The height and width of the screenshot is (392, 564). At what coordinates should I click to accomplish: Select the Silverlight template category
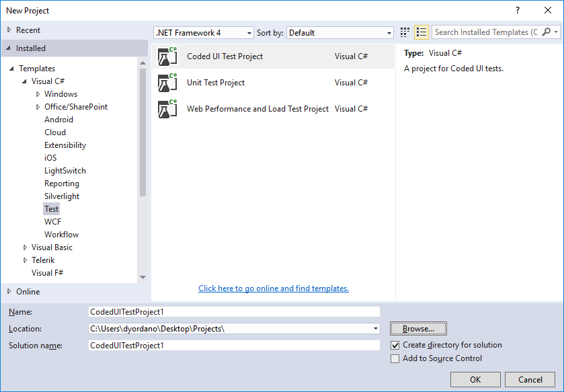[62, 196]
